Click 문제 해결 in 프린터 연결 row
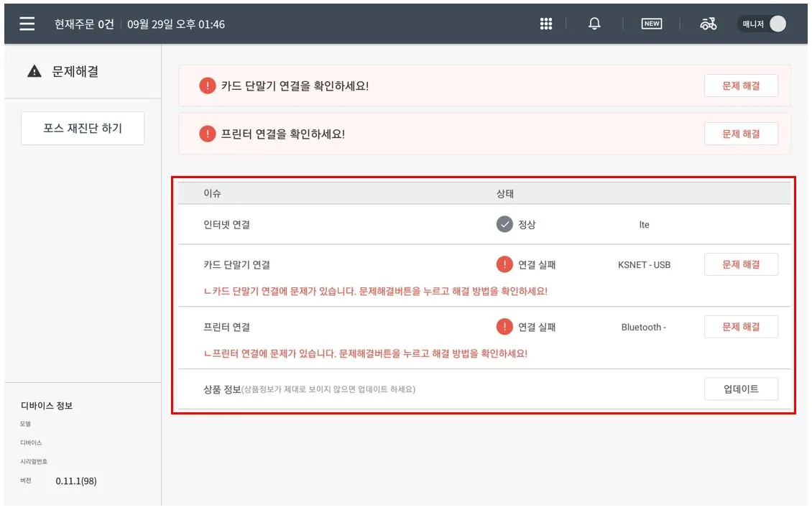This screenshot has width=812, height=510. pos(741,327)
